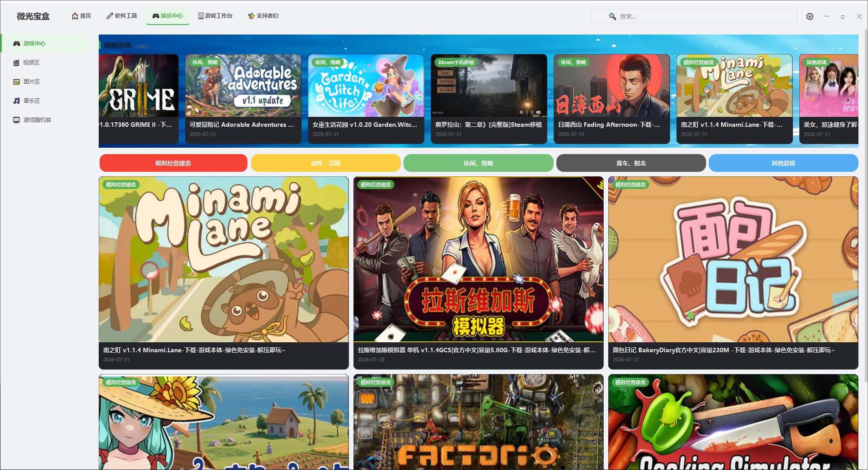The height and width of the screenshot is (470, 868).
Task: Choose the gray 赛车、射击 category button
Action: click(631, 163)
